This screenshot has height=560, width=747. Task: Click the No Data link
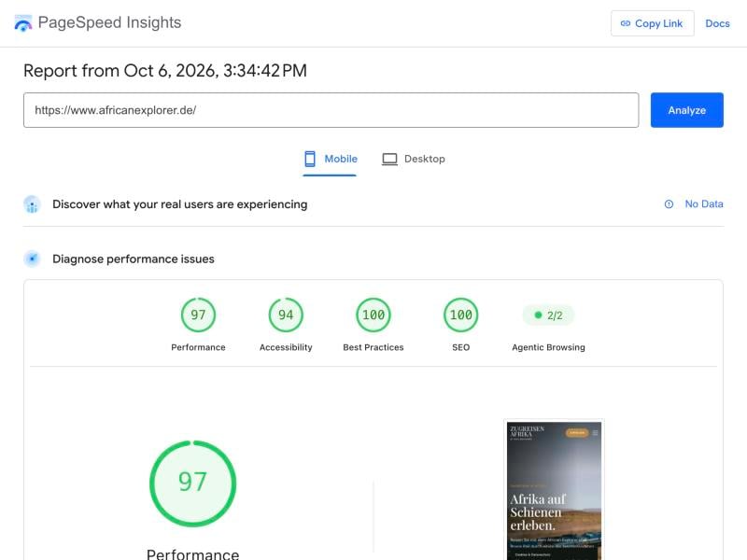click(704, 203)
